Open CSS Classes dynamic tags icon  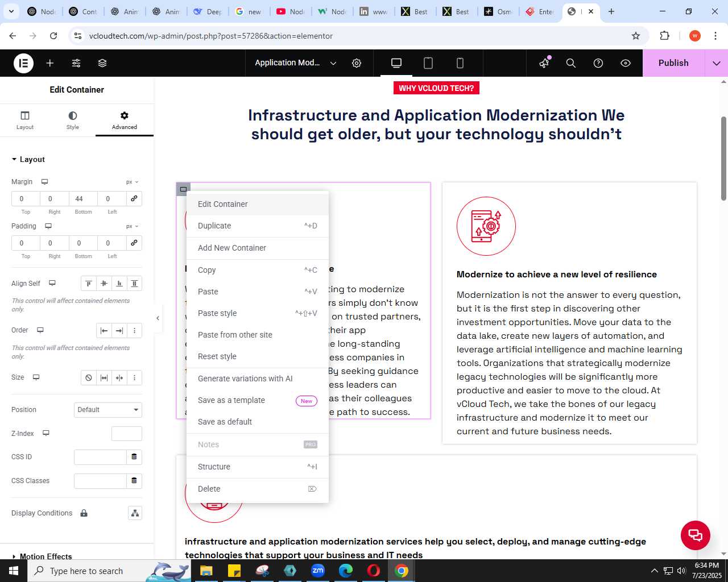coord(134,481)
